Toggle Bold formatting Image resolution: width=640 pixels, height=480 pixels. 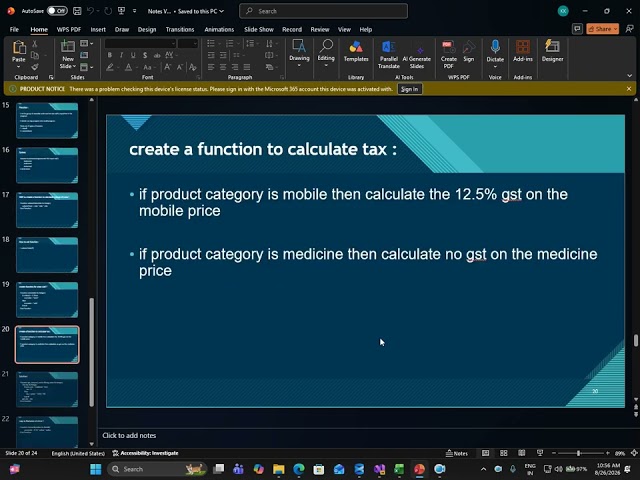[x=109, y=55]
